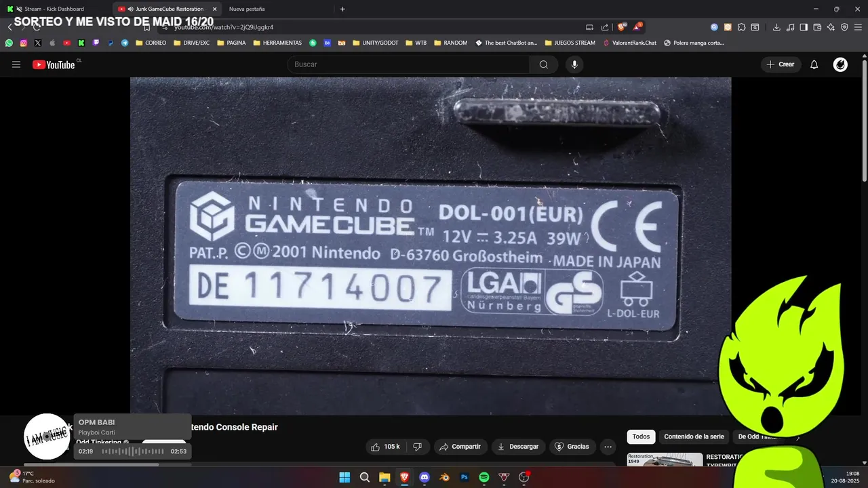Open Photoshop from the taskbar
The height and width of the screenshot is (488, 868).
pyautogui.click(x=465, y=477)
